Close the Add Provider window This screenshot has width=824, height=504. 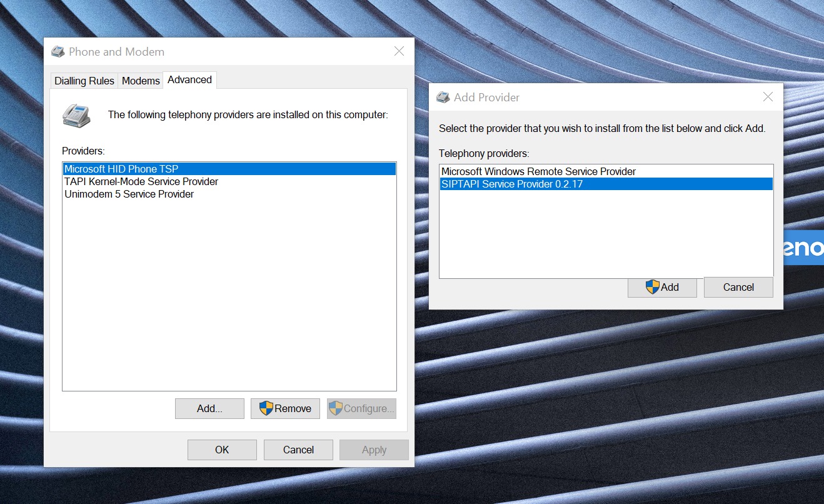point(768,97)
